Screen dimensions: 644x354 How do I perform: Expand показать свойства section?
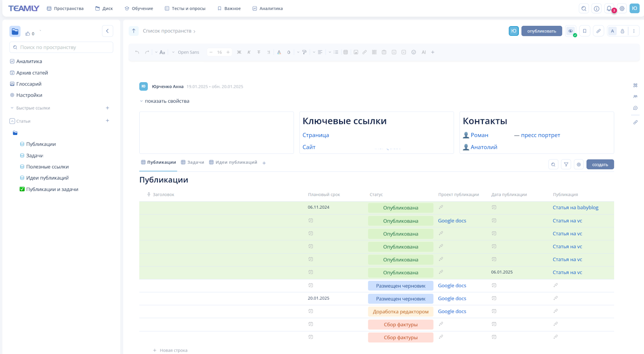(x=165, y=101)
